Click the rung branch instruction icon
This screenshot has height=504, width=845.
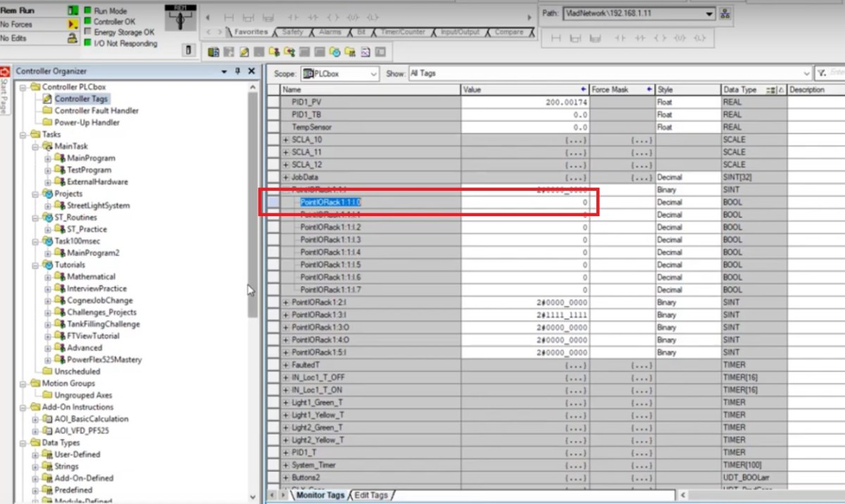250,18
